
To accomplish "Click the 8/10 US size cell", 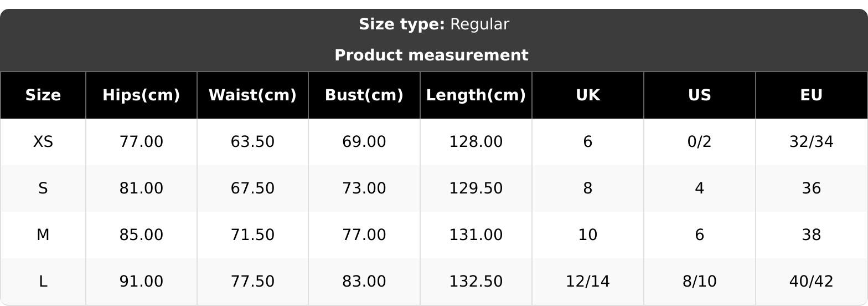I will [699, 282].
